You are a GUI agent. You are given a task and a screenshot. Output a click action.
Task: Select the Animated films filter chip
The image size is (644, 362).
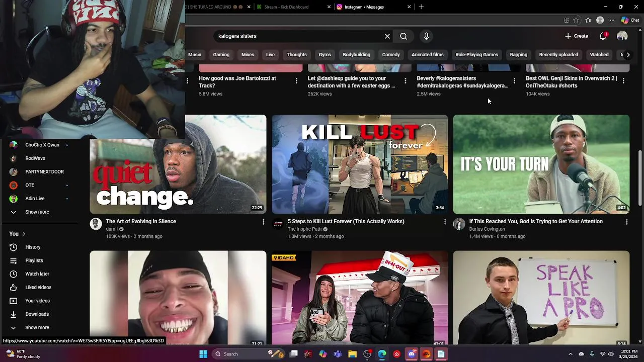coord(428,55)
